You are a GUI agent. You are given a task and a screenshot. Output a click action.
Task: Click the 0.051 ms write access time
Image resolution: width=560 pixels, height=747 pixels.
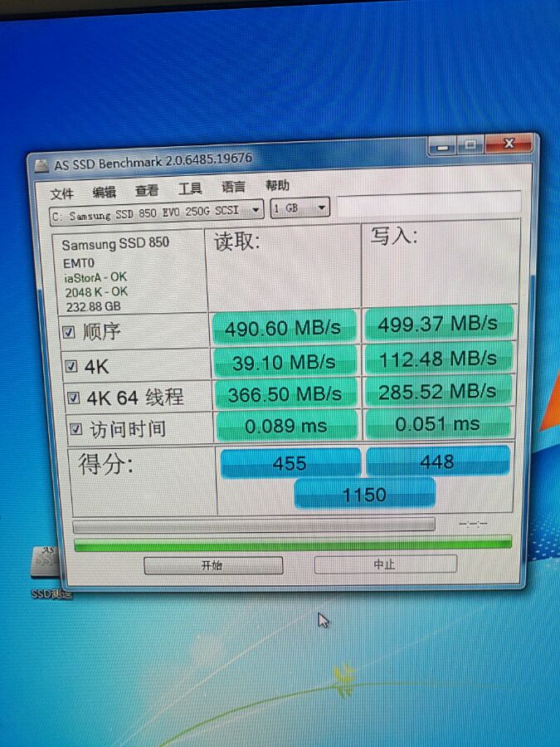click(437, 423)
